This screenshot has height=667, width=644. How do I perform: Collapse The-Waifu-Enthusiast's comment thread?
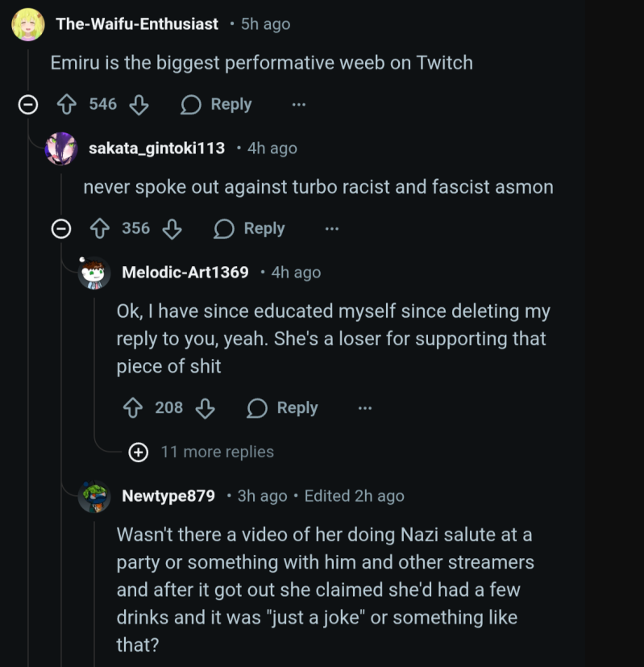tap(28, 105)
